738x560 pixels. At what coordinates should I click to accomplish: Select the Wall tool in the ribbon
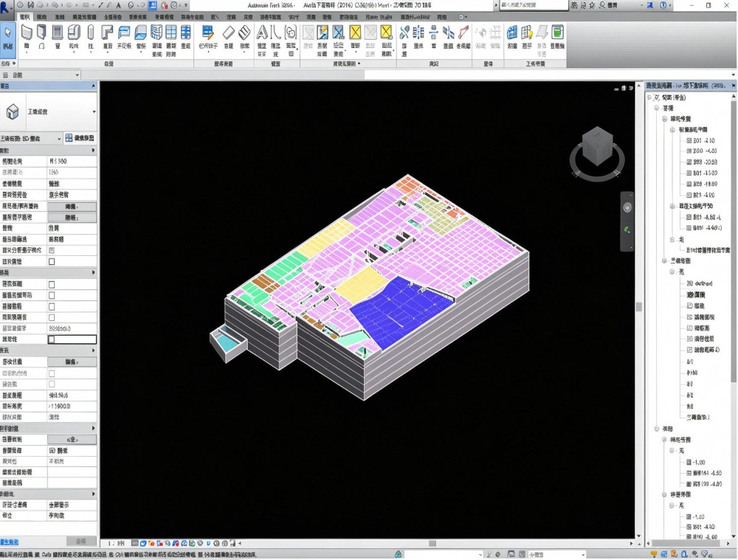click(x=27, y=37)
